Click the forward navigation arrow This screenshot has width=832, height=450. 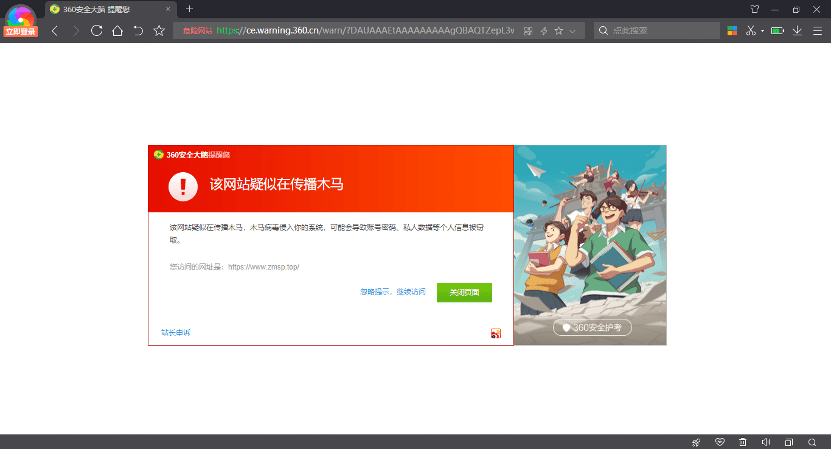point(76,31)
